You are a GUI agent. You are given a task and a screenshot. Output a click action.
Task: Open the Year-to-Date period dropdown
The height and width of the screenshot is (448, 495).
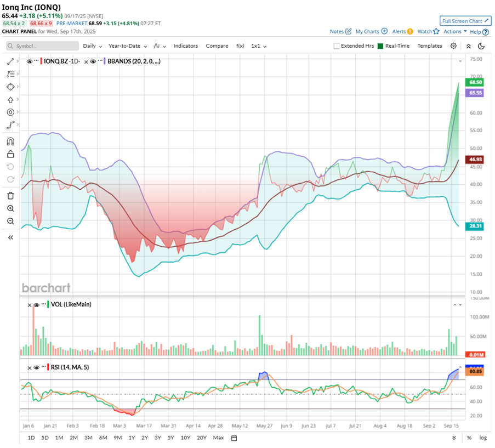[128, 46]
